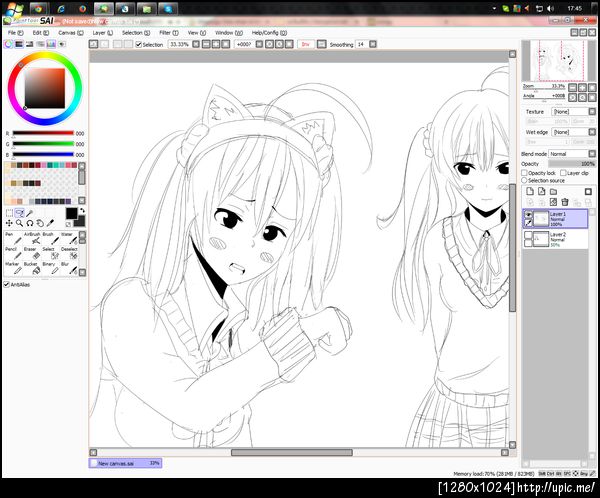
Task: Click the canvas horizontal scrollbar
Action: [292, 452]
